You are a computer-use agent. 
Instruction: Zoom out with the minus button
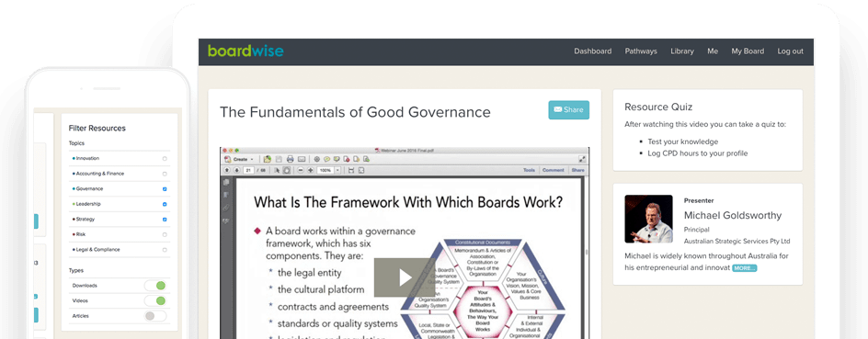pyautogui.click(x=301, y=170)
